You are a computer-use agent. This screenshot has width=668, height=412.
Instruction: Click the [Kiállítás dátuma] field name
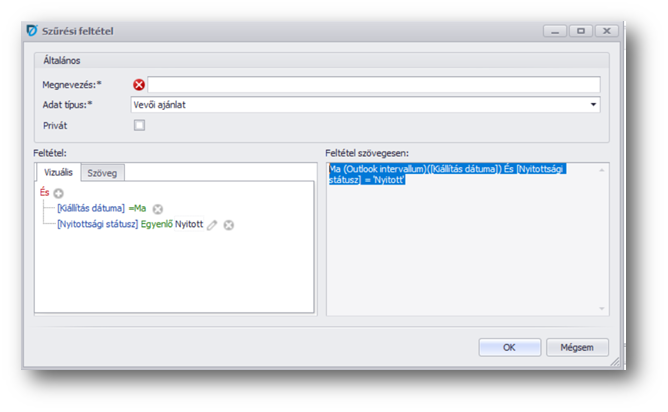pyautogui.click(x=91, y=208)
